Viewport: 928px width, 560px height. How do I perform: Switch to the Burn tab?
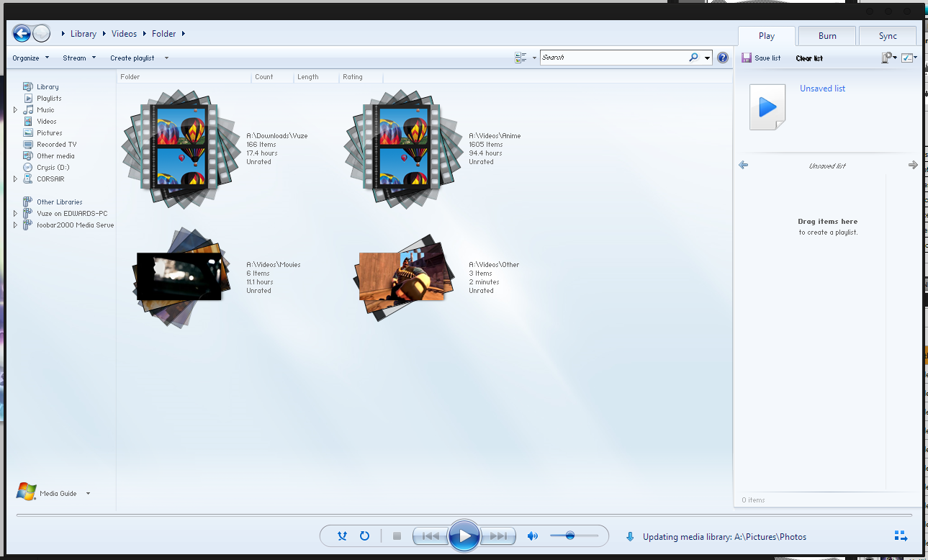click(827, 36)
